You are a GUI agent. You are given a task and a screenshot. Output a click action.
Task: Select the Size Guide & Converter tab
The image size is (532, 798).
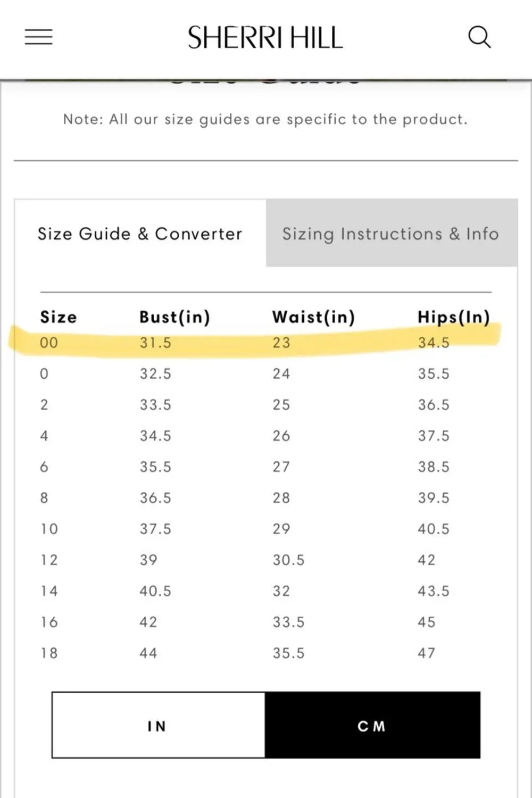tap(140, 234)
